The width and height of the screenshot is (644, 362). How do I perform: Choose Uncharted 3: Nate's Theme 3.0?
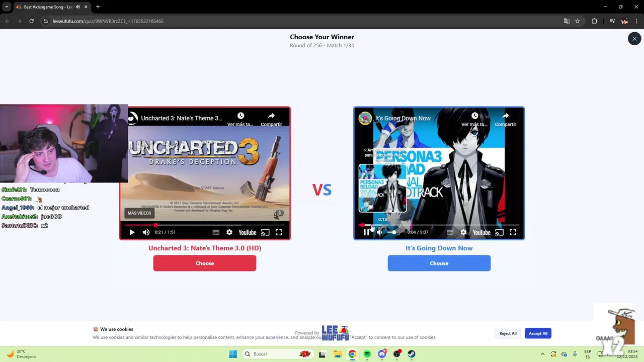click(x=205, y=263)
